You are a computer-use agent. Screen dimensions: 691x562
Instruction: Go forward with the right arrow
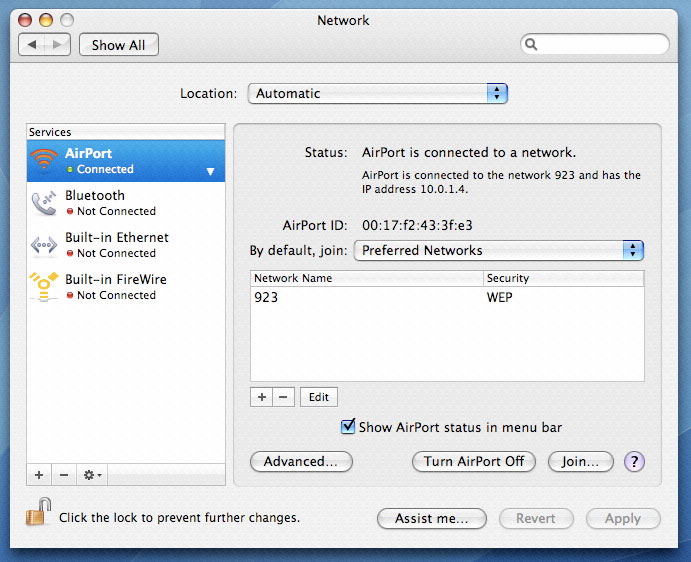click(57, 45)
